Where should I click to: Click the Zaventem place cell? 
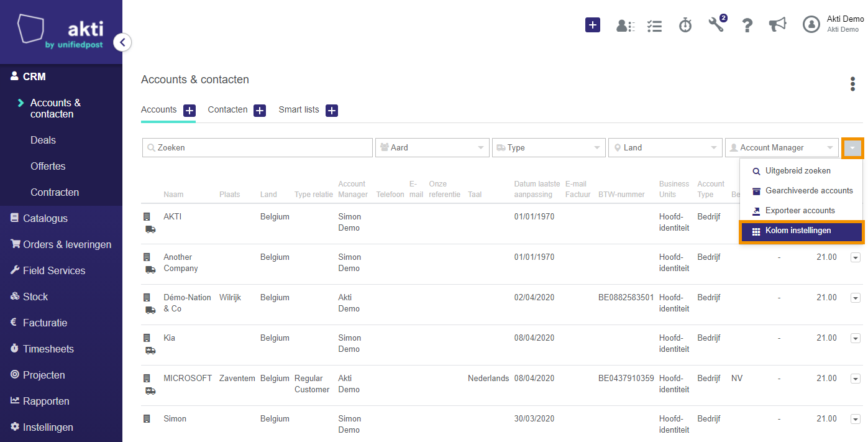tap(237, 379)
